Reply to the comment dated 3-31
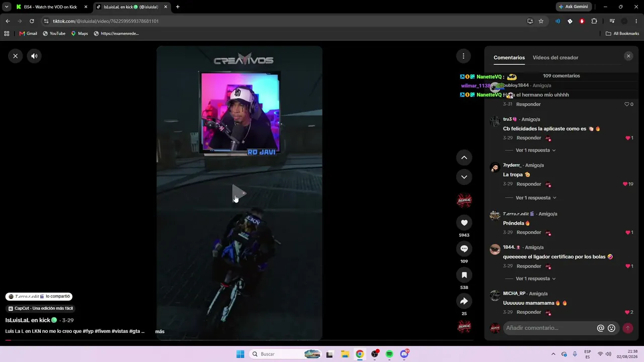Screen dimensions: 644x362 [528, 104]
